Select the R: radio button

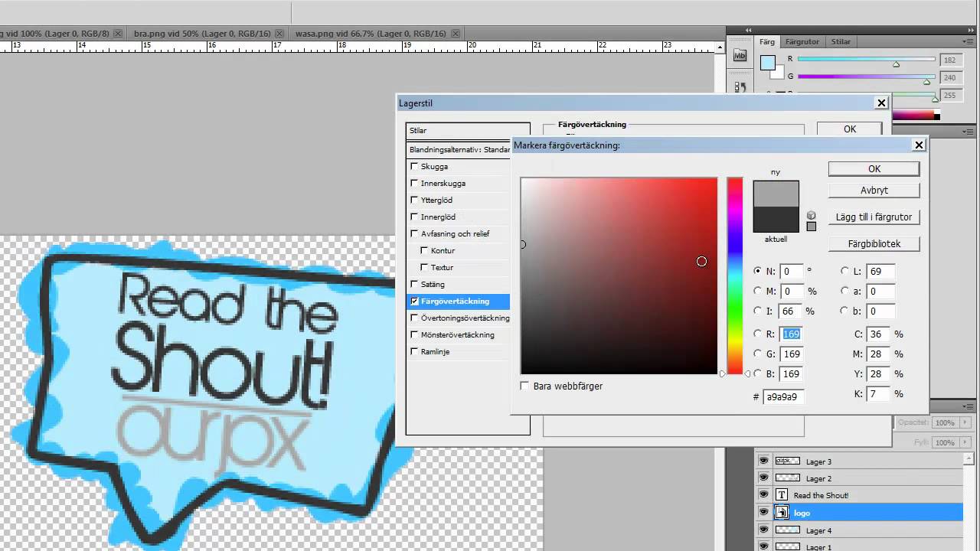click(x=758, y=334)
